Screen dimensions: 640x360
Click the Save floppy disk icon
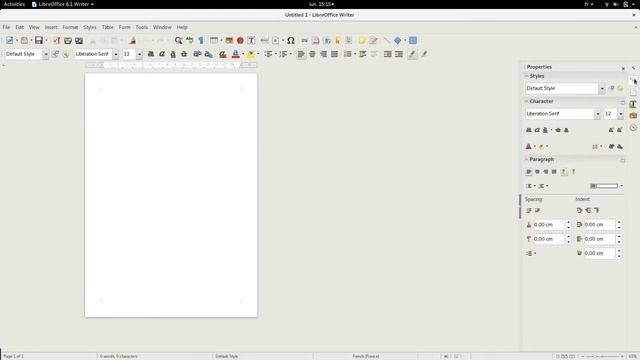38,40
